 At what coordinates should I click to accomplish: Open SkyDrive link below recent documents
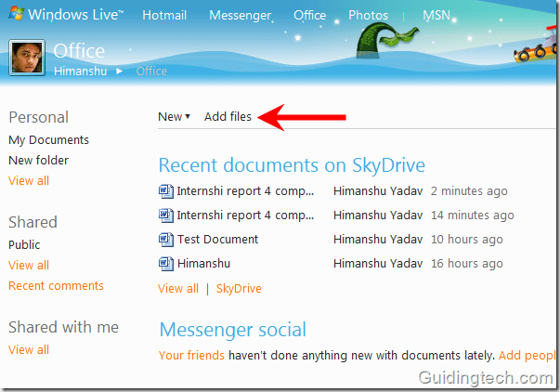pos(239,289)
